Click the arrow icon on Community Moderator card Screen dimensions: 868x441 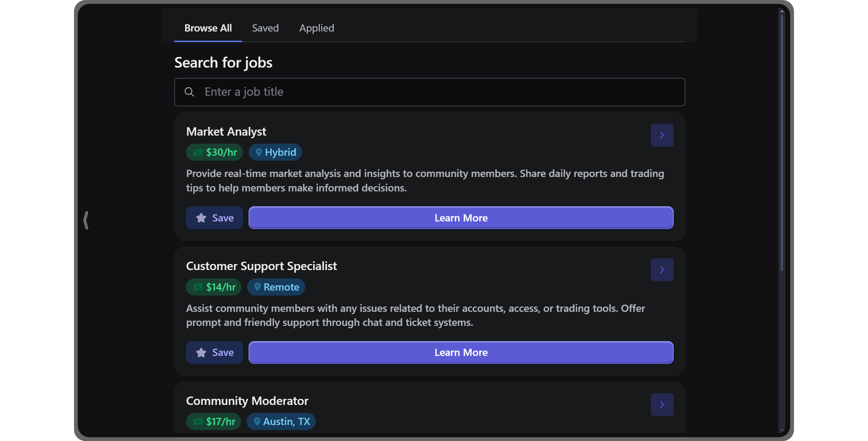pos(662,405)
